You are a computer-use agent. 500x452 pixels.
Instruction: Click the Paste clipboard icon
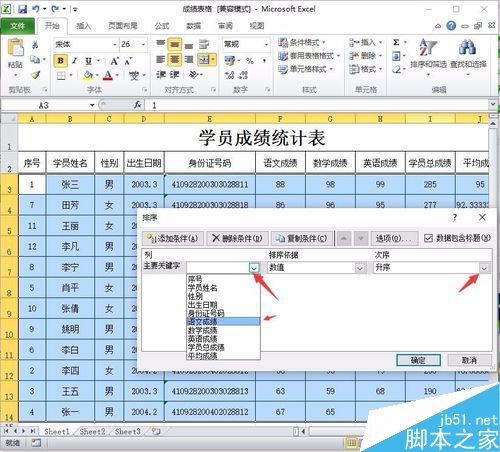click(x=15, y=53)
